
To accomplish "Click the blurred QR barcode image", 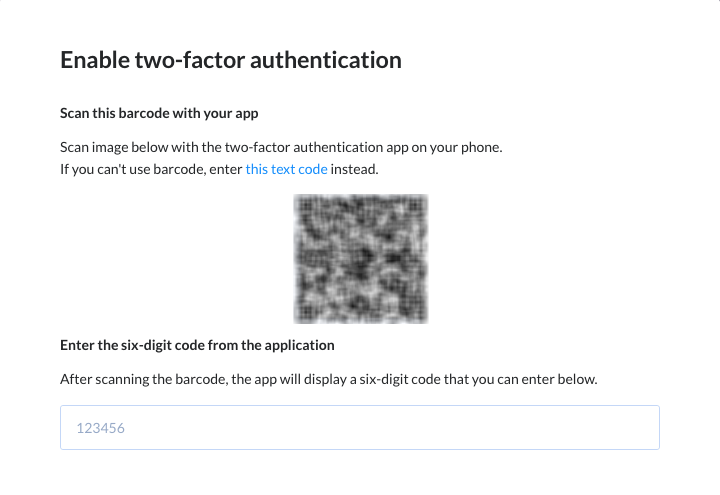I will [x=361, y=259].
